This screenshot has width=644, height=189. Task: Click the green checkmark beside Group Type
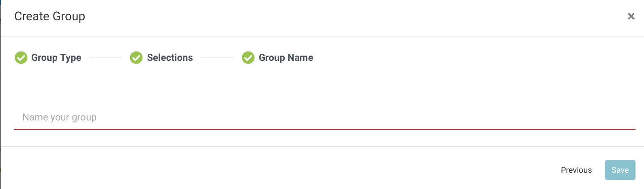click(x=21, y=58)
